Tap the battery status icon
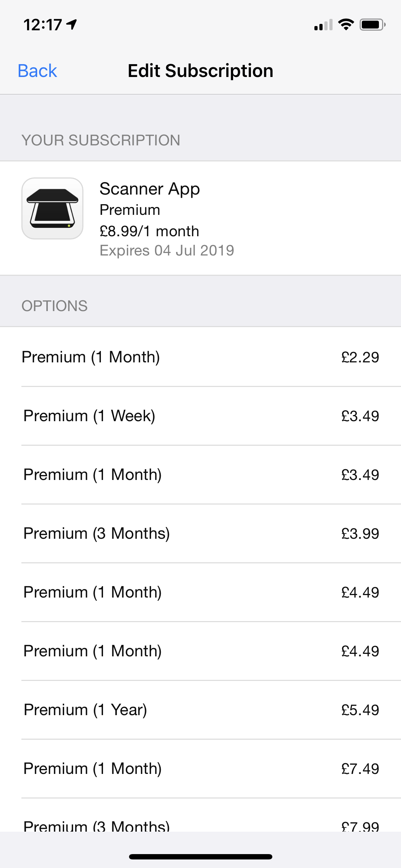401x868 pixels. pyautogui.click(x=372, y=25)
